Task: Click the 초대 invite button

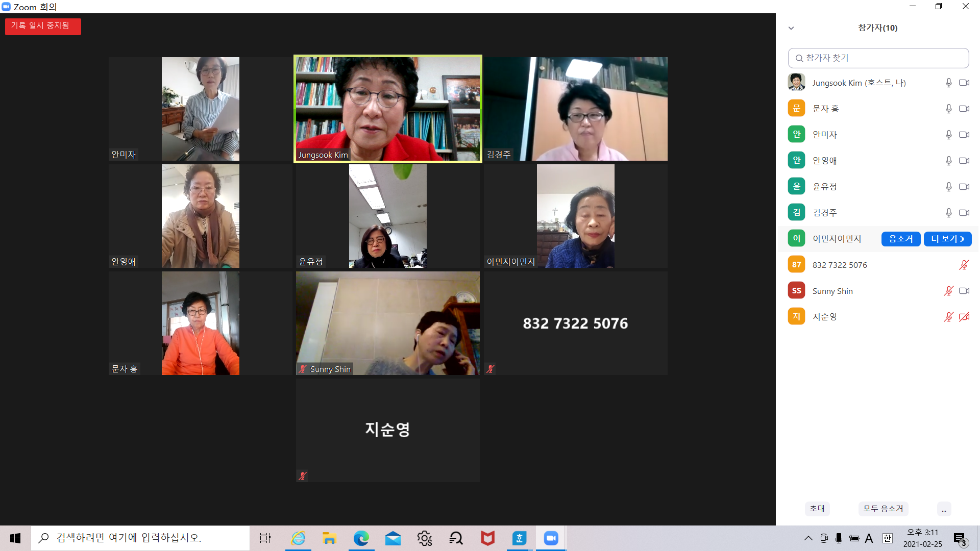Action: (x=817, y=509)
